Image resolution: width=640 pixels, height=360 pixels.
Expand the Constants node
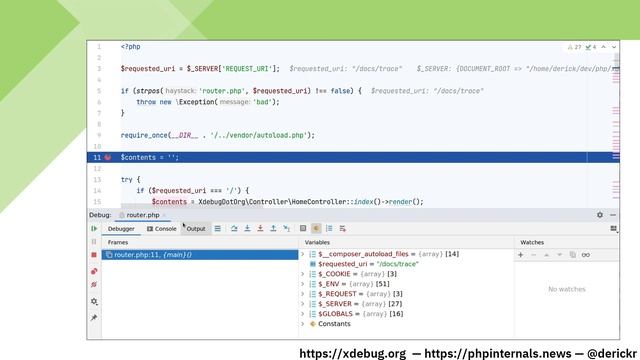point(303,324)
